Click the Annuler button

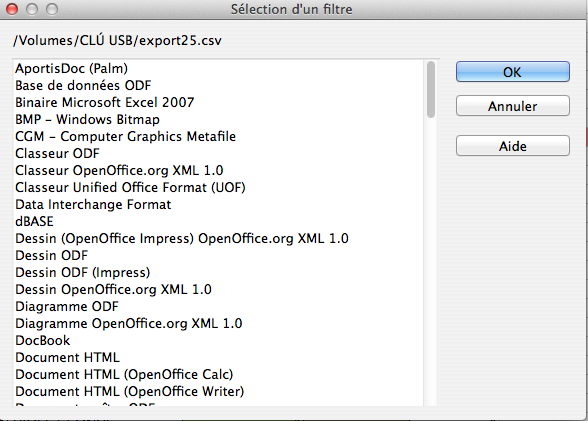click(x=513, y=106)
